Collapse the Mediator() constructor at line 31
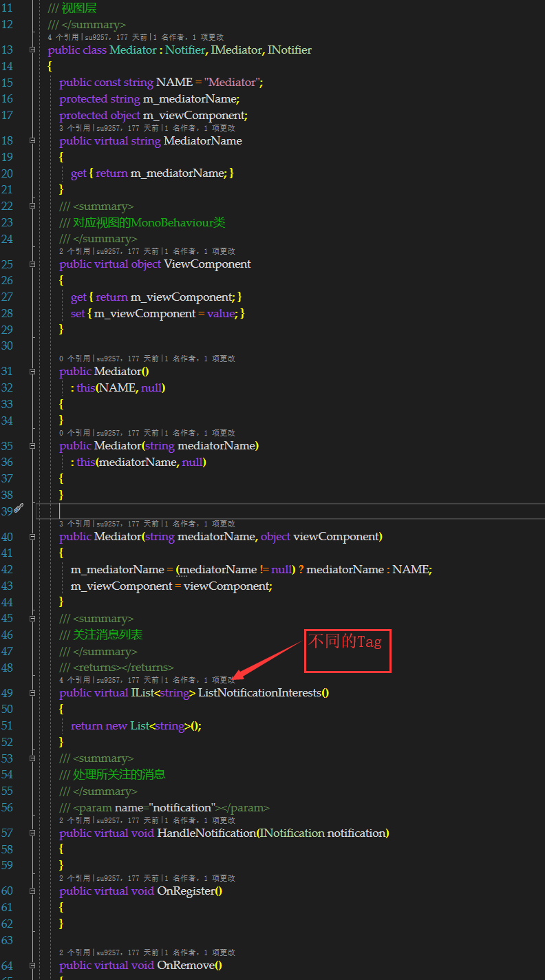Screen dimensions: 545x980 (x=32, y=371)
